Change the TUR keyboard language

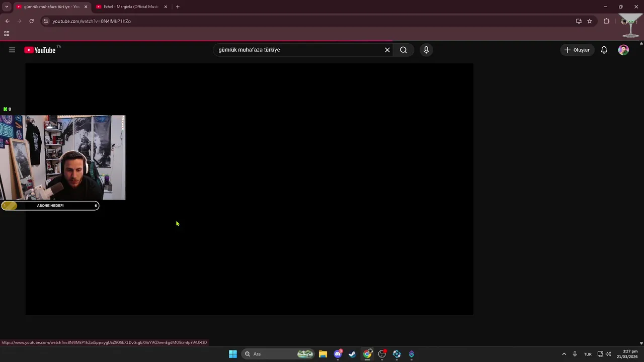(x=588, y=354)
